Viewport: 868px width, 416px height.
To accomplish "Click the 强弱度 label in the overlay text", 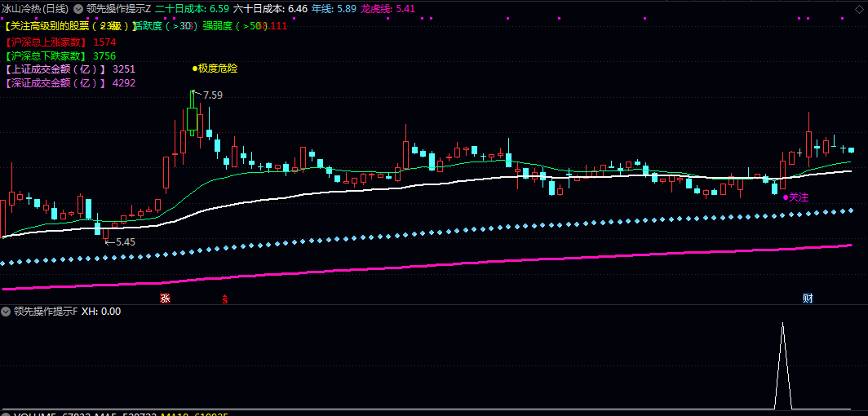I will click(x=218, y=25).
